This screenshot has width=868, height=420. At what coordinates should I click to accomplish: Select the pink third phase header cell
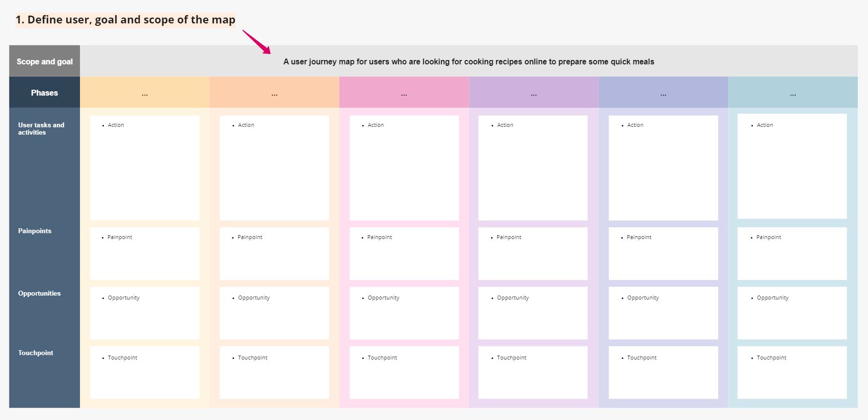(404, 93)
